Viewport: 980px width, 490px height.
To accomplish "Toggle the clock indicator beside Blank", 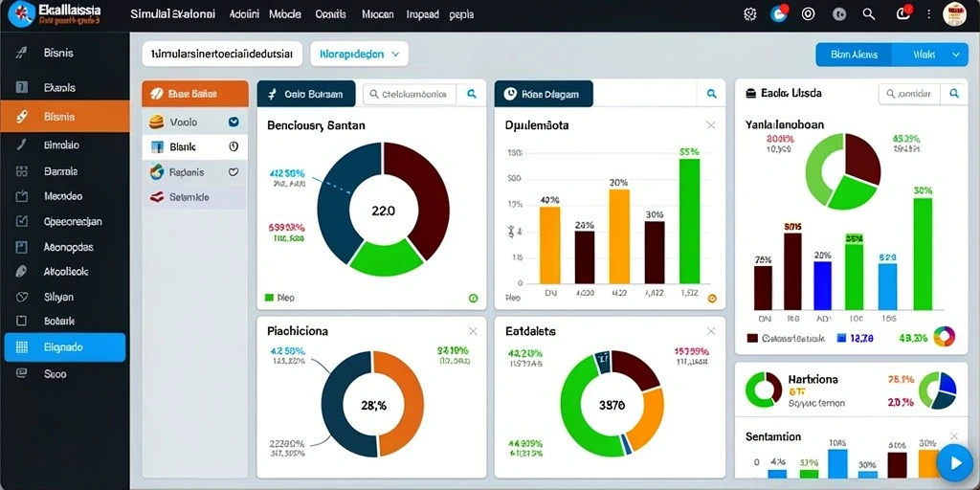I will point(234,146).
